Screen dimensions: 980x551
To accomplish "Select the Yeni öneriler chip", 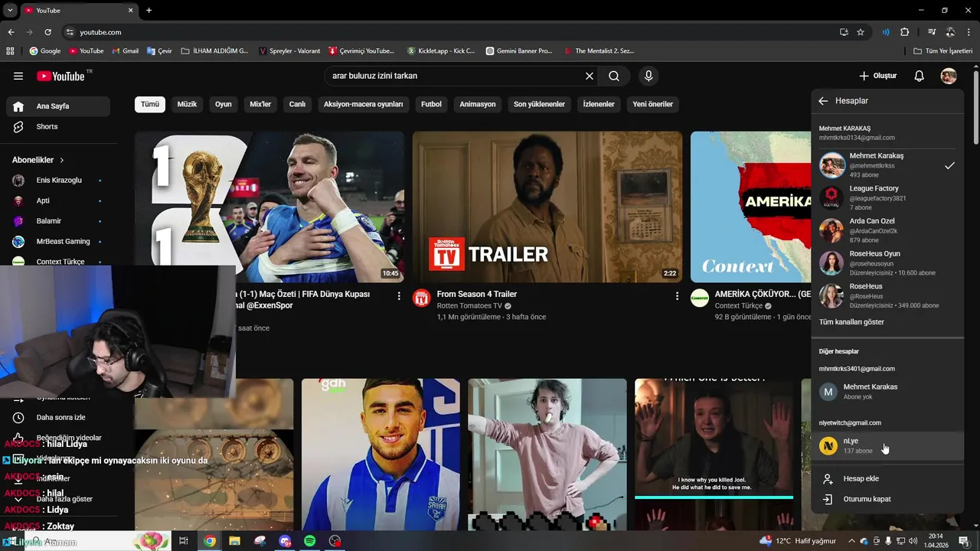I will pos(653,104).
